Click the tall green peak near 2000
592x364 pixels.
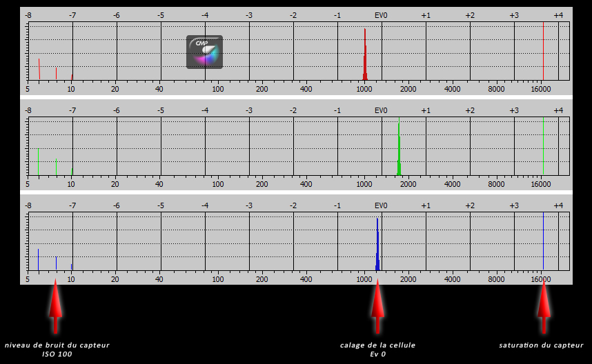pyautogui.click(x=399, y=146)
